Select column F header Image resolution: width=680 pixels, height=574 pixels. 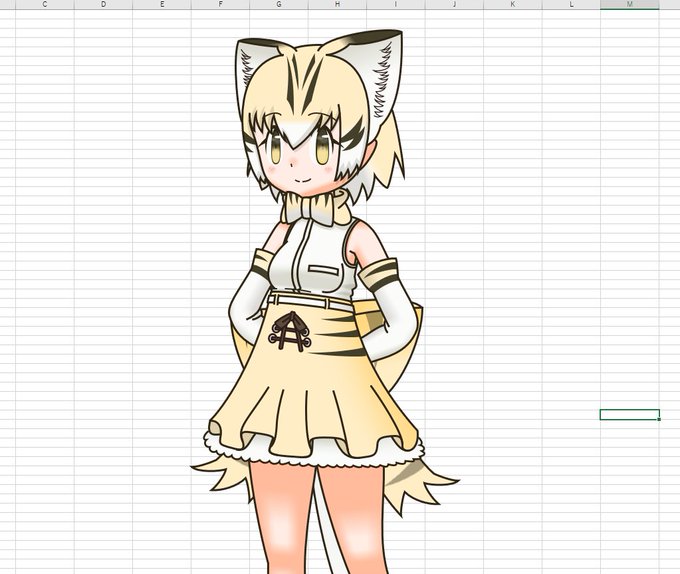(x=220, y=4)
